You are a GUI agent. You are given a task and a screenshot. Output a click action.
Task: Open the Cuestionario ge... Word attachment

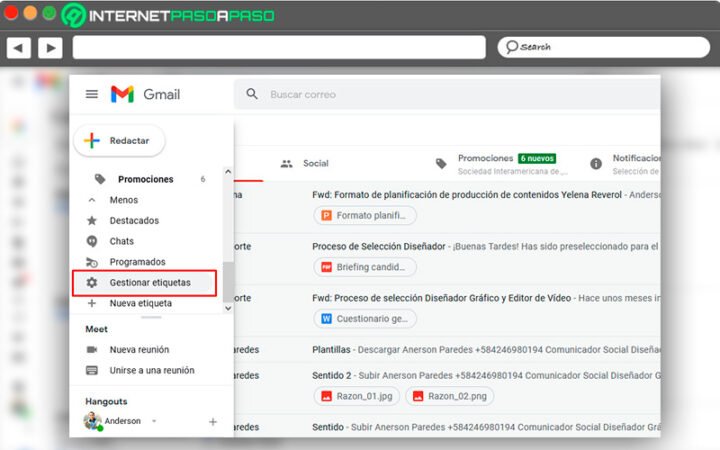click(365, 319)
